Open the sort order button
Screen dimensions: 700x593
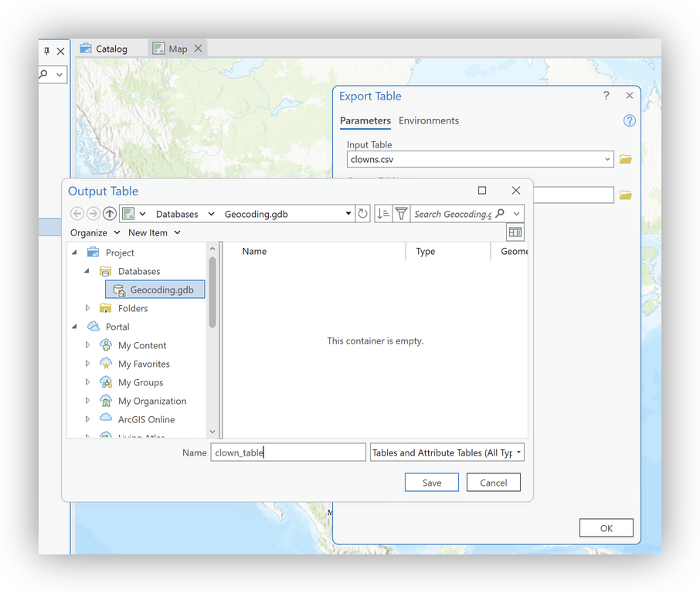tap(383, 214)
